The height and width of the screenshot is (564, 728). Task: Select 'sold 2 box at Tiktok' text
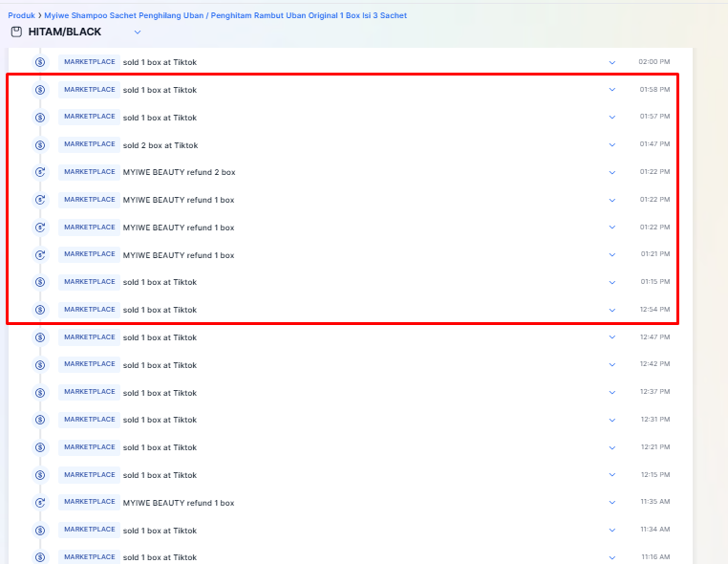[x=161, y=145]
